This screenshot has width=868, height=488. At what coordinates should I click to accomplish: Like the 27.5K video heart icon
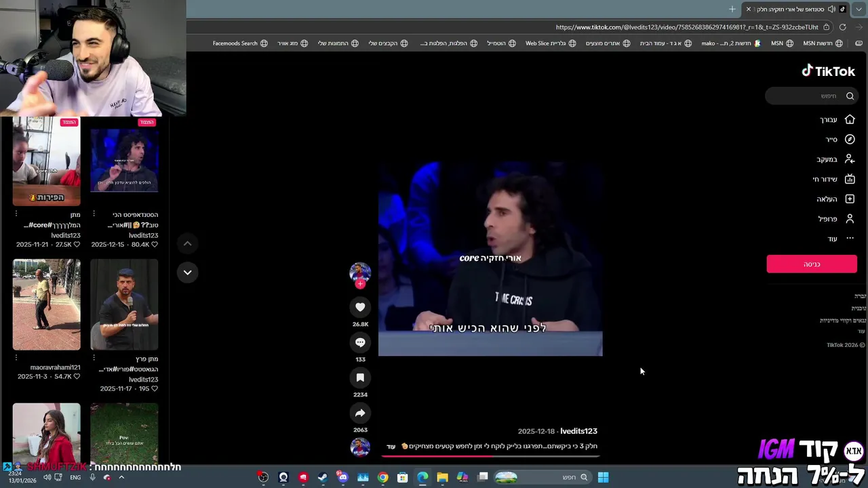tap(77, 245)
